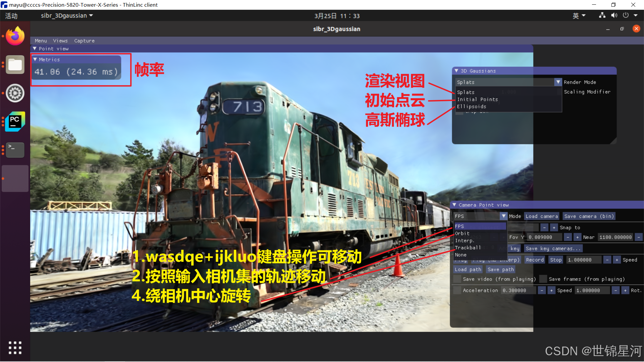Open Terminal from the dock
This screenshot has width=644, height=362.
15,150
